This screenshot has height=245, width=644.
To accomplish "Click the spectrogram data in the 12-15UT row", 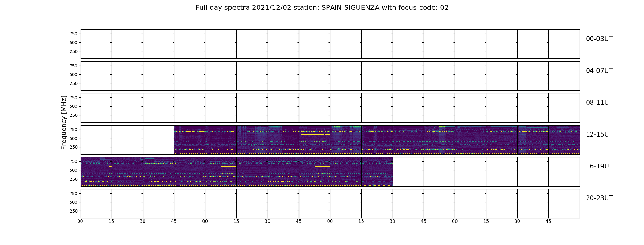I will [377, 140].
